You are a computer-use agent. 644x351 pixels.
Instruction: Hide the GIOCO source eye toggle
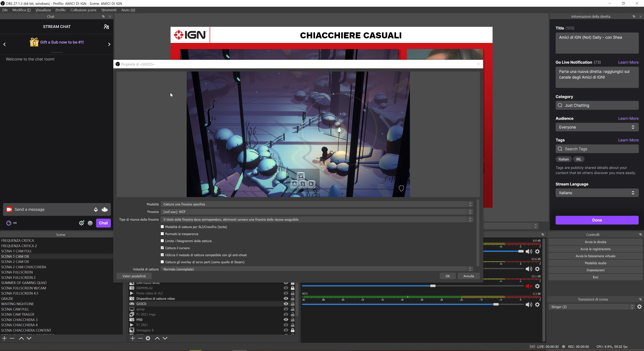[x=286, y=304]
